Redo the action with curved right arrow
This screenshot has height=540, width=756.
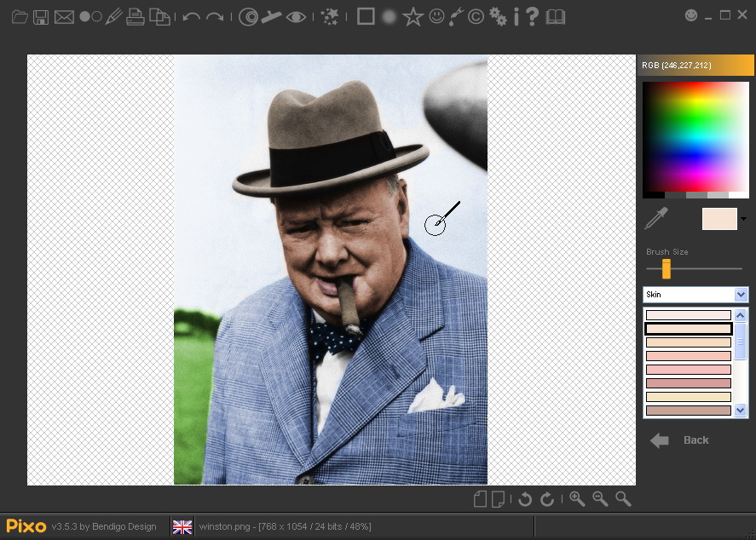coord(215,17)
